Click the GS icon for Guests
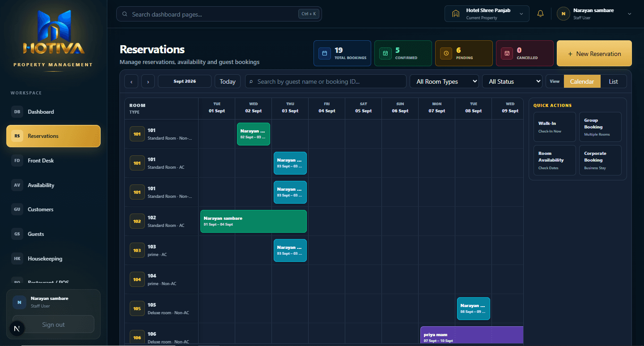The width and height of the screenshot is (644, 346). click(x=17, y=234)
